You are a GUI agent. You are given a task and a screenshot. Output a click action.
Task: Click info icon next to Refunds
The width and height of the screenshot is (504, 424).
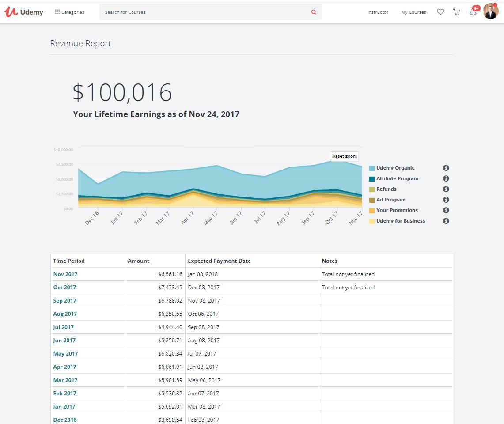pyautogui.click(x=446, y=189)
